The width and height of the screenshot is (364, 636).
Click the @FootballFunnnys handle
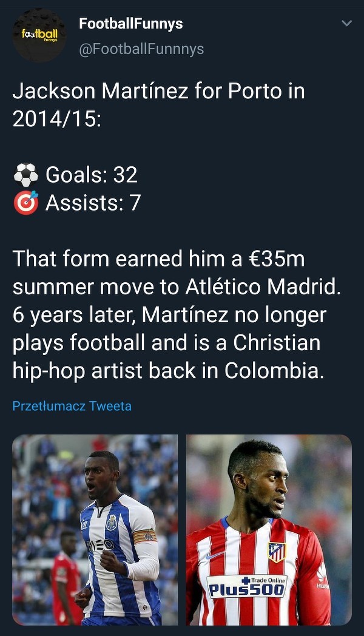(141, 49)
